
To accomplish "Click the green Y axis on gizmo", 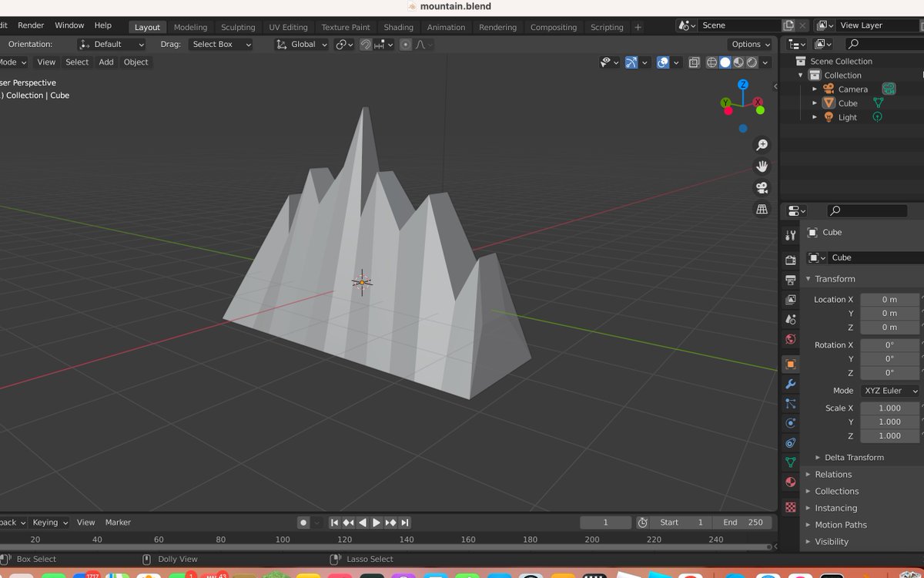I will pos(725,102).
